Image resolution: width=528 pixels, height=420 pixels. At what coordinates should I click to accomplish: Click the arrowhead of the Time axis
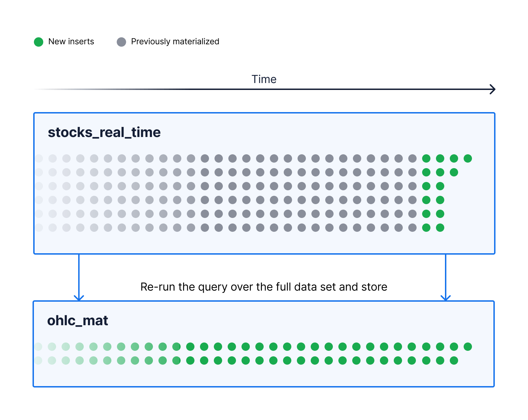(493, 89)
